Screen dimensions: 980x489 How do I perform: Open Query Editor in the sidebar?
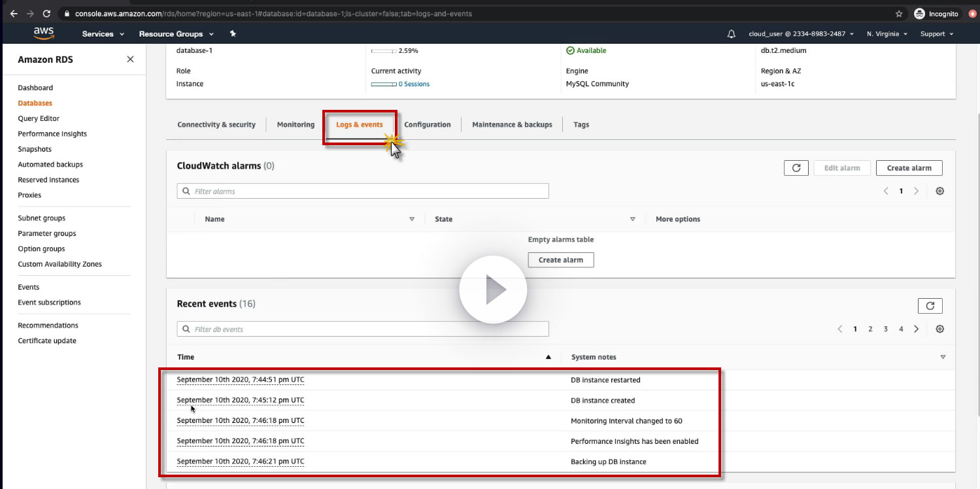39,118
